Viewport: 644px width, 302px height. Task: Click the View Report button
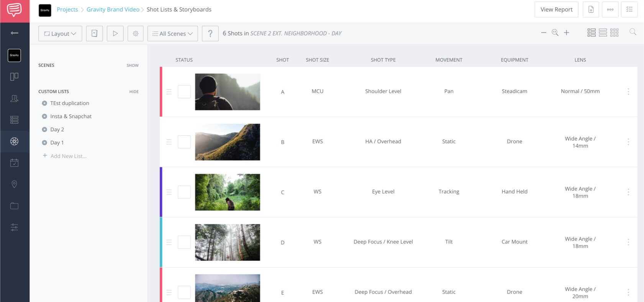[x=556, y=10]
